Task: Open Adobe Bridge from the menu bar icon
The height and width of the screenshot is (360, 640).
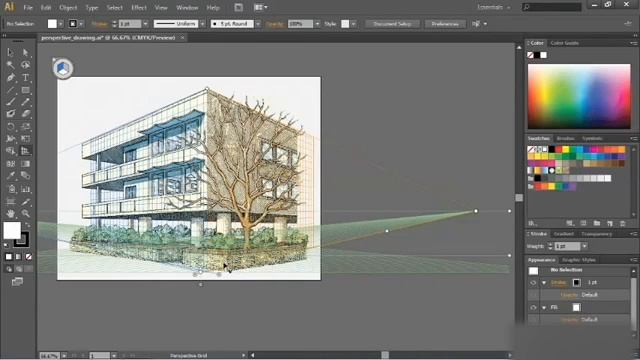Action: [x=239, y=7]
